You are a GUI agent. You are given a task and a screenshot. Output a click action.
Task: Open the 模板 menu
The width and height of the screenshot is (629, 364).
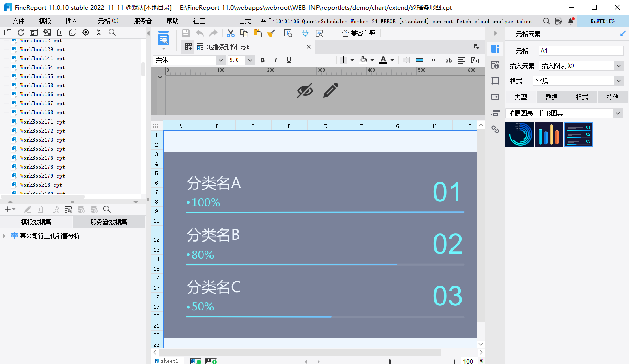click(45, 21)
